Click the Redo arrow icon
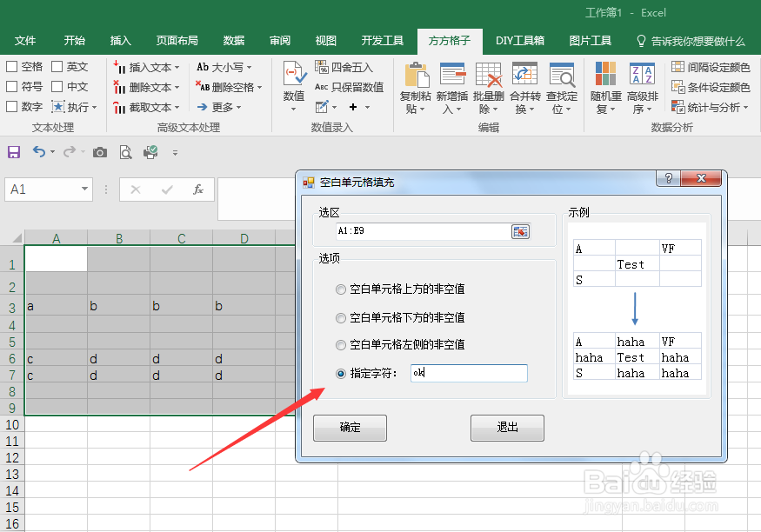 (70, 152)
